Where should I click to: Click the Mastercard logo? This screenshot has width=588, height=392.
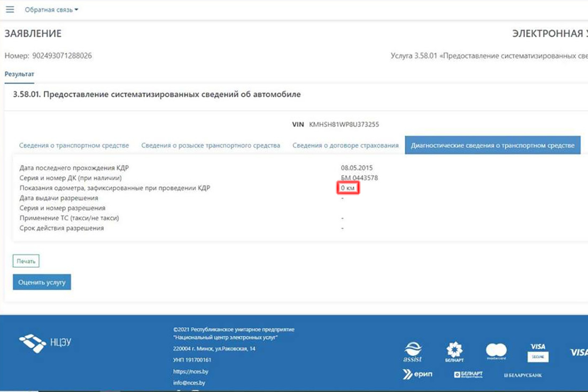(496, 352)
